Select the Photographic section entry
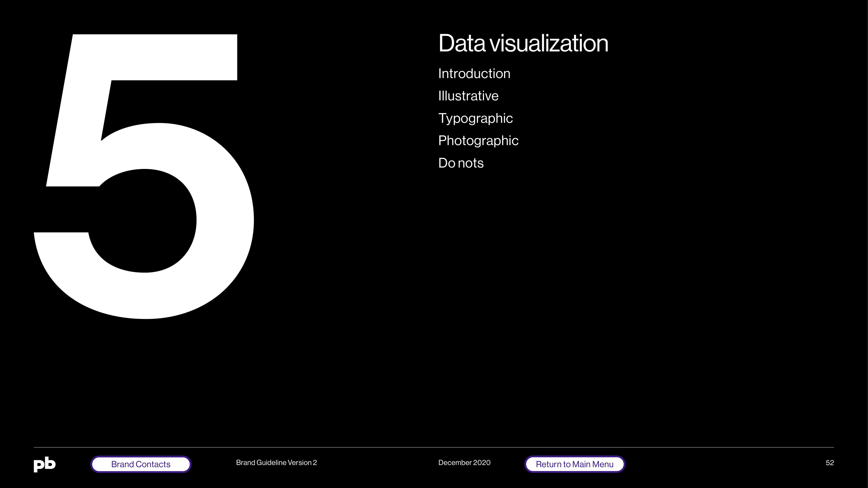Image resolution: width=868 pixels, height=488 pixels. [x=478, y=141]
